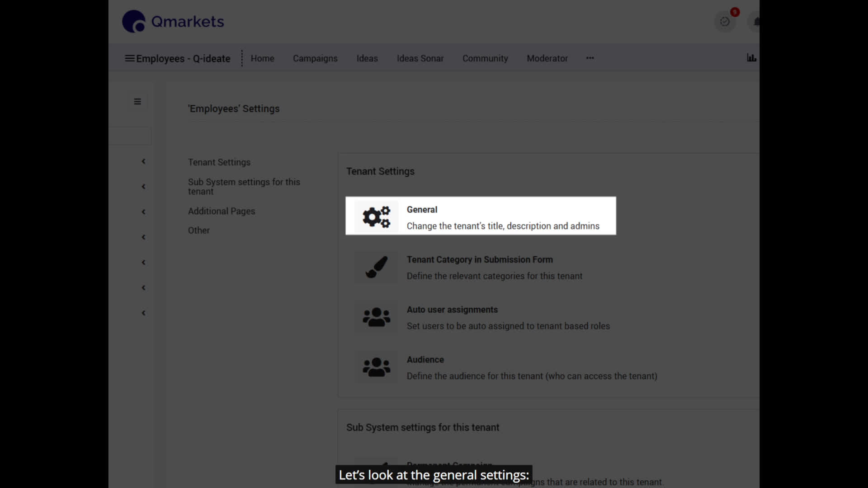This screenshot has height=488, width=868.
Task: Click the General settings gear icon
Action: point(376,217)
